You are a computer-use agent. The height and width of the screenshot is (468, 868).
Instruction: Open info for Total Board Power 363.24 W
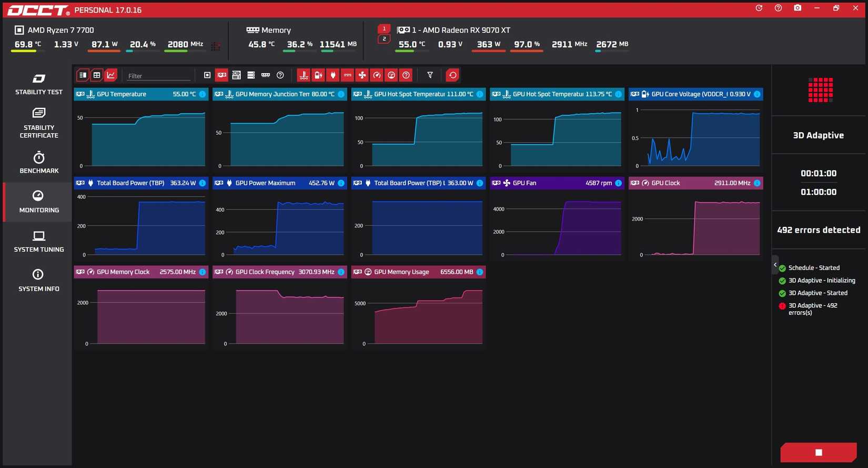[x=203, y=183]
